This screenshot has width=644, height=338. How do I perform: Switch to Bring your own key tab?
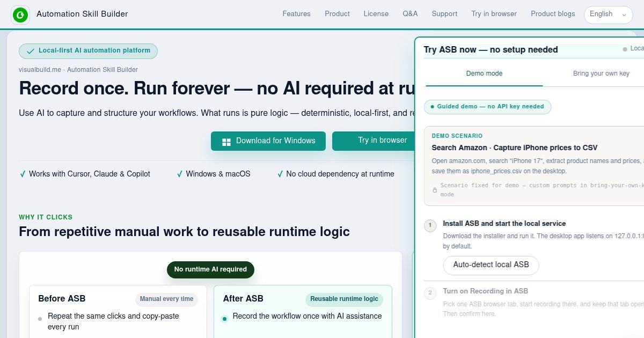[601, 74]
